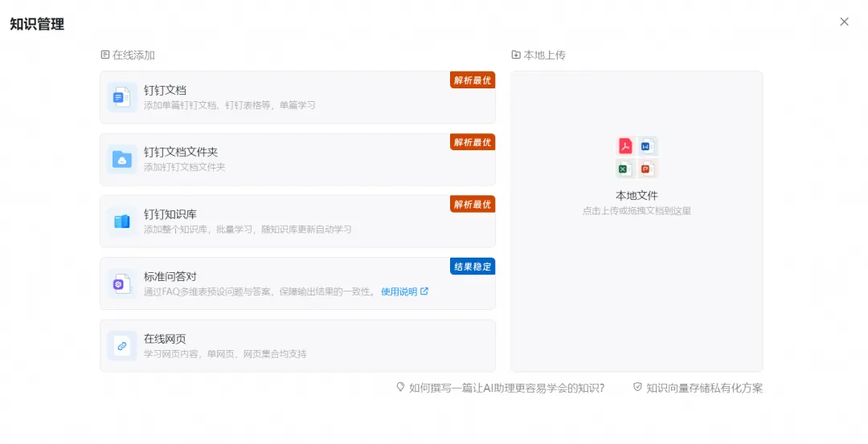Click description 通过FAQ多维表预设问题与答案
Image resolution: width=868 pixels, height=444 pixels.
coord(260,291)
